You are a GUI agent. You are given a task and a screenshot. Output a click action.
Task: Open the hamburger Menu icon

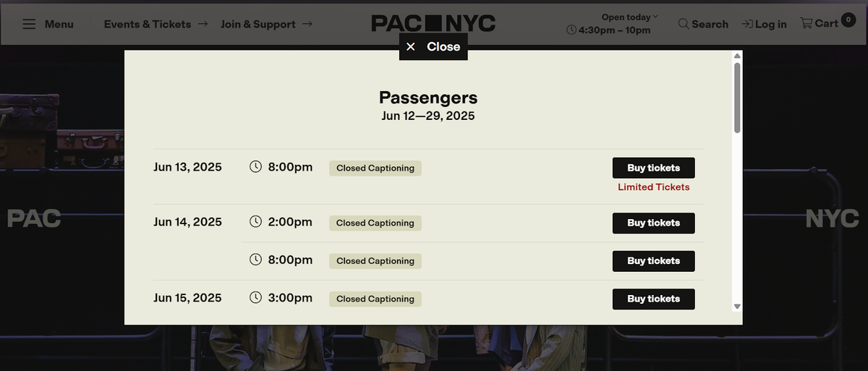[x=29, y=24]
